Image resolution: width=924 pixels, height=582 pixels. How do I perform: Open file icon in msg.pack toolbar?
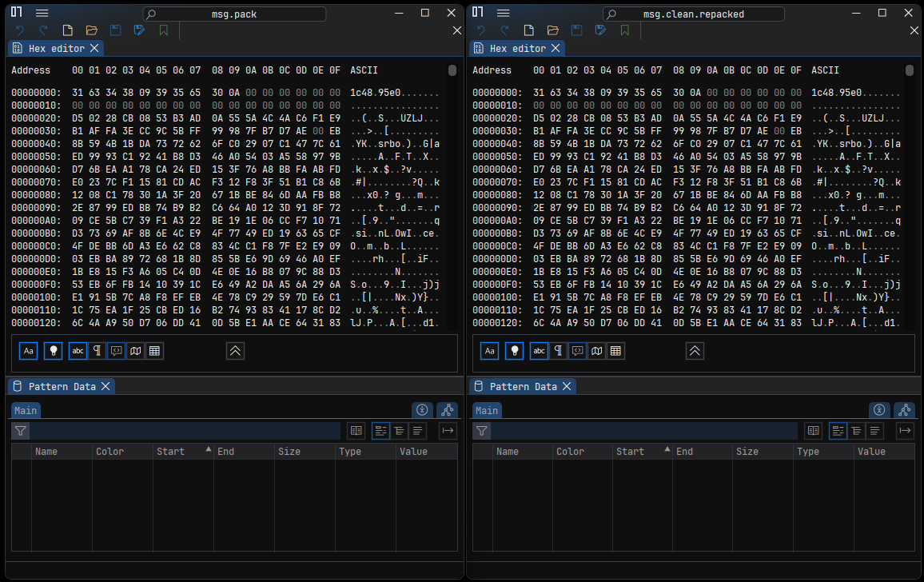point(91,30)
